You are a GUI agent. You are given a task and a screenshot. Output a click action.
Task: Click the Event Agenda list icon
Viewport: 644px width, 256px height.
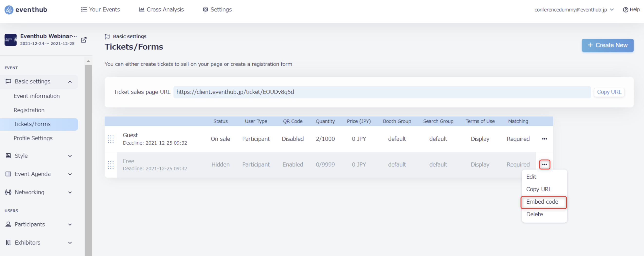pyautogui.click(x=8, y=174)
